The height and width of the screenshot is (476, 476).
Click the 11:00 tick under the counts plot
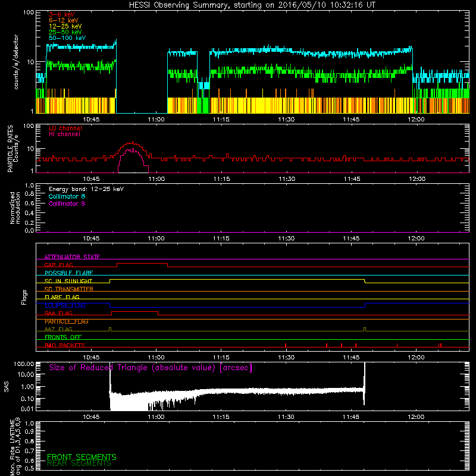tap(156, 120)
